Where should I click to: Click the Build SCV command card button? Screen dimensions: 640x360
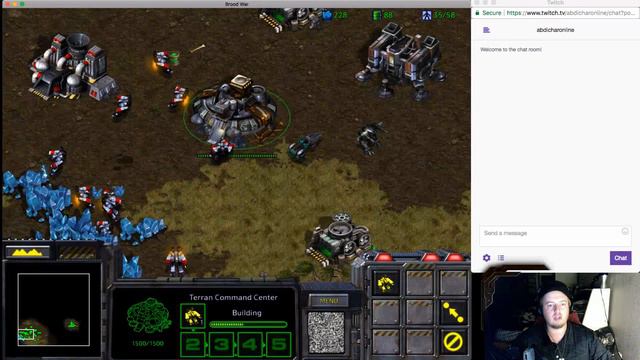pos(385,283)
